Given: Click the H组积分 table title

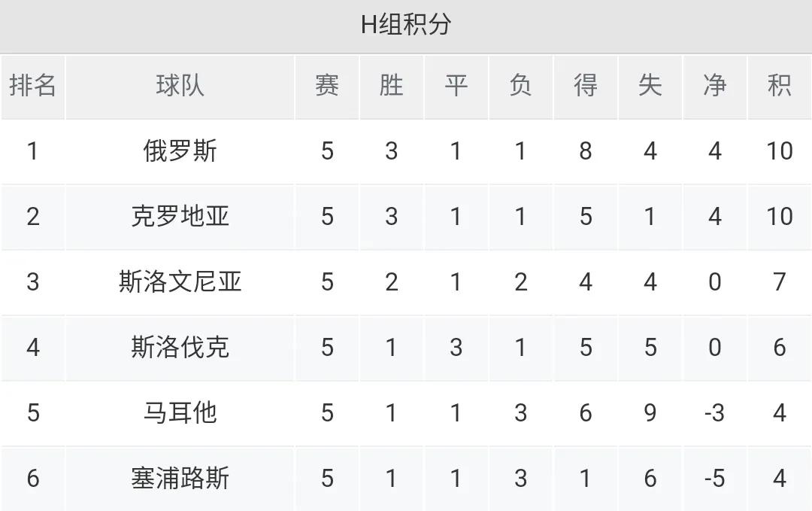Looking at the screenshot, I should coord(406,25).
